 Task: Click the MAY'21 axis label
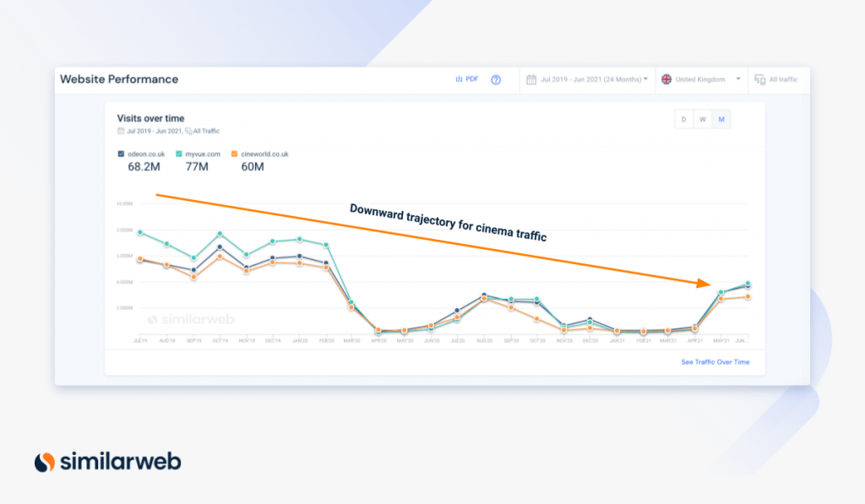[721, 341]
